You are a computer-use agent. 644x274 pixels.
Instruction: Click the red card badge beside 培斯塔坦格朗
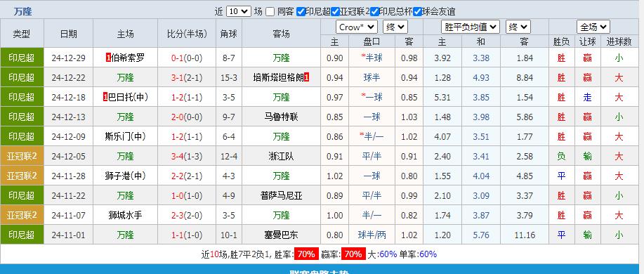click(x=307, y=78)
